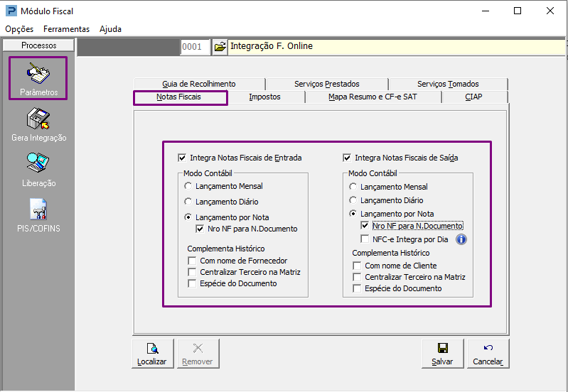Switch to the Impostos tab
Screen dimensions: 568x392
(x=264, y=97)
